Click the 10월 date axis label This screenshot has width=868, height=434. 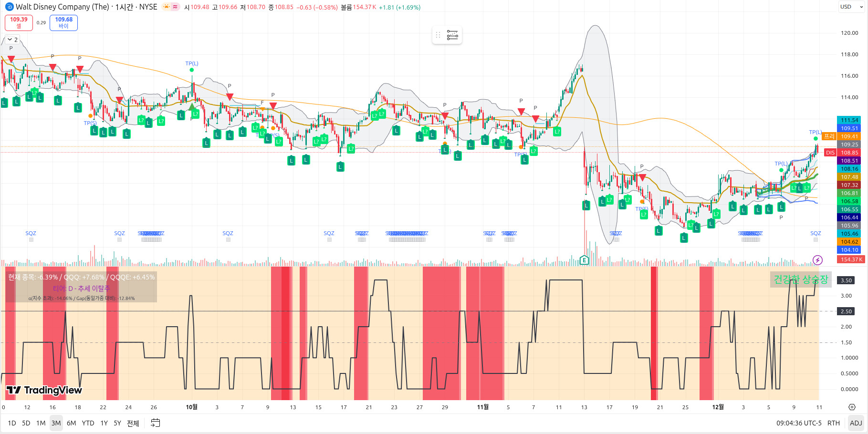[191, 407]
